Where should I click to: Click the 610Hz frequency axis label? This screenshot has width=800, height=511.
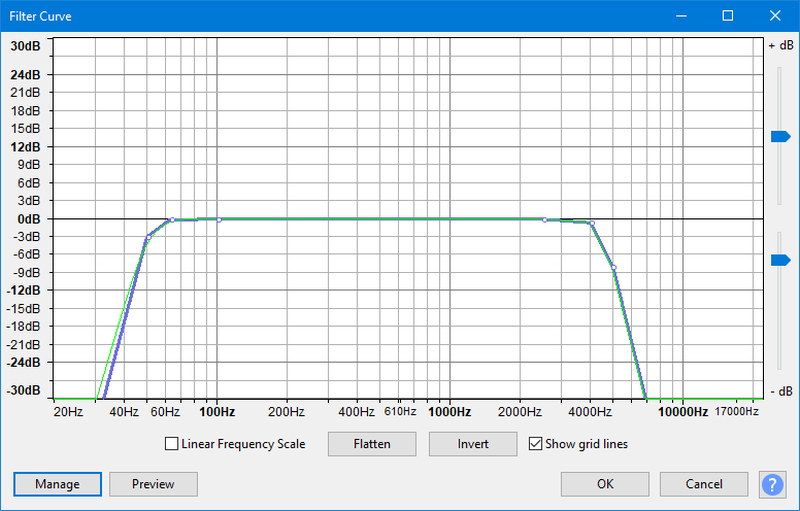click(x=400, y=412)
